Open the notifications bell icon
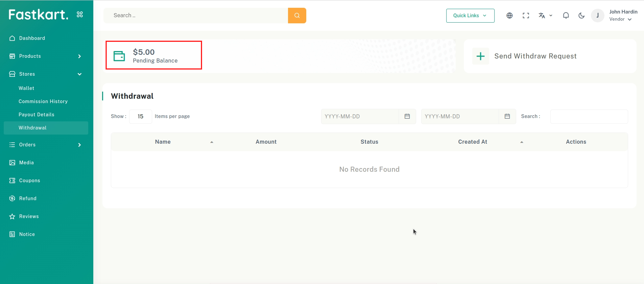Image resolution: width=644 pixels, height=284 pixels. 566,16
